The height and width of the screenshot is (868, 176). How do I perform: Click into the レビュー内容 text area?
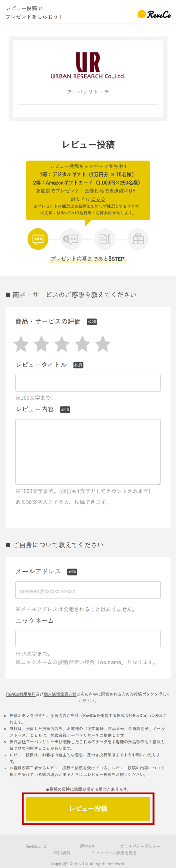[88, 451]
